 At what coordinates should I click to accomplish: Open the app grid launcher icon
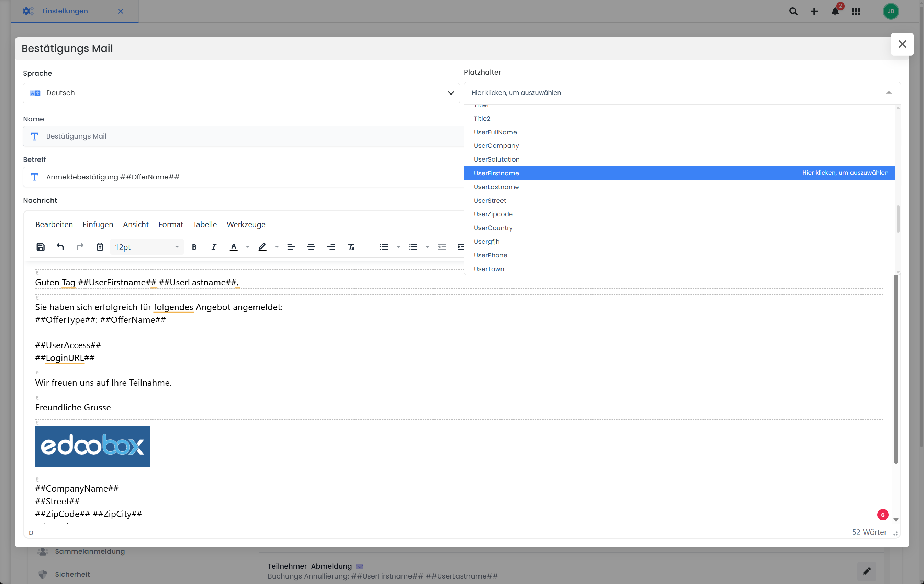[856, 11]
